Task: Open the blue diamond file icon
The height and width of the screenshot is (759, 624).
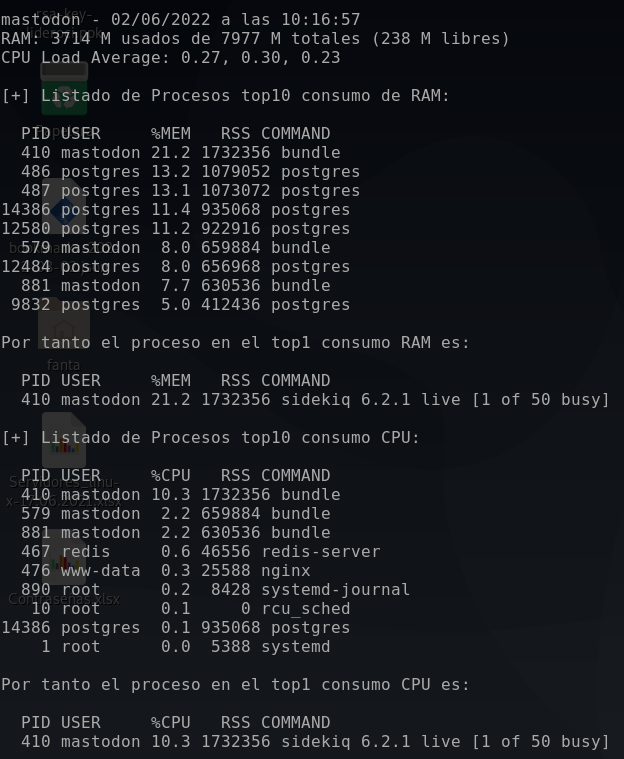Action: (x=64, y=210)
